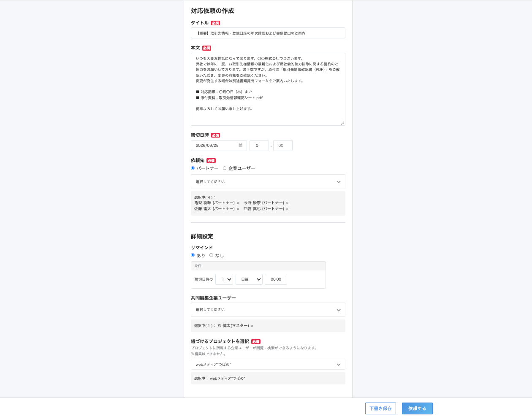Image resolution: width=532 pixels, height=419 pixels.
Task: Click the 紐づけるプロジェクトを選択 label
Action: tap(220, 341)
